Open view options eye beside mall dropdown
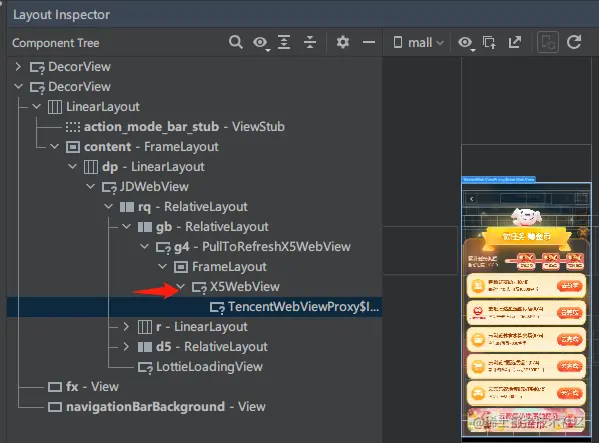 (466, 42)
